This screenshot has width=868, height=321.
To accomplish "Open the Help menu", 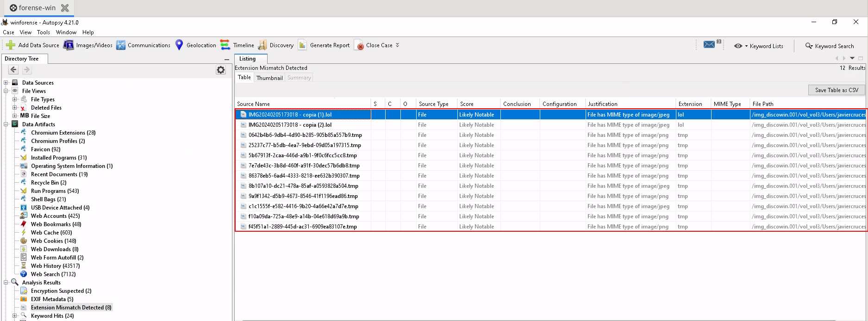I will [88, 32].
